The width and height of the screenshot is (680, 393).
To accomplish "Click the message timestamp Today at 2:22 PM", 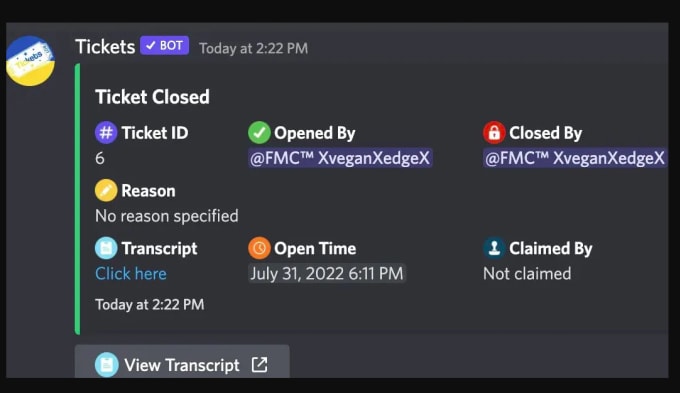I will click(253, 48).
